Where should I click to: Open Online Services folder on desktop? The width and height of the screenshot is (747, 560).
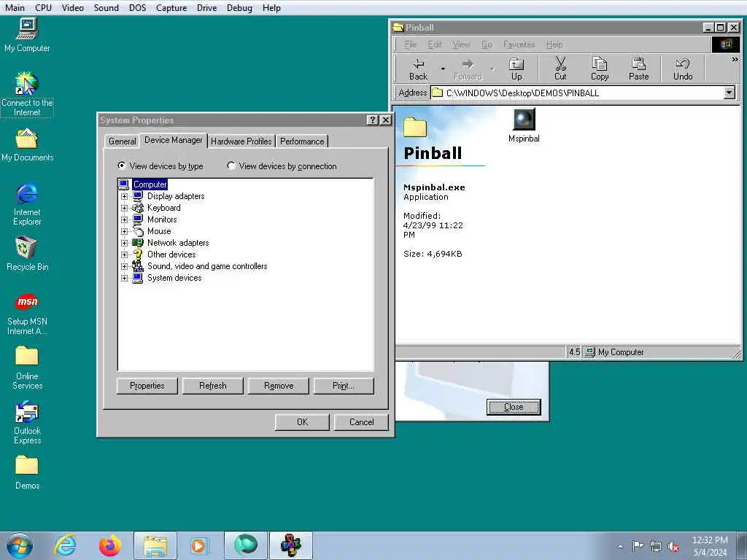click(27, 368)
